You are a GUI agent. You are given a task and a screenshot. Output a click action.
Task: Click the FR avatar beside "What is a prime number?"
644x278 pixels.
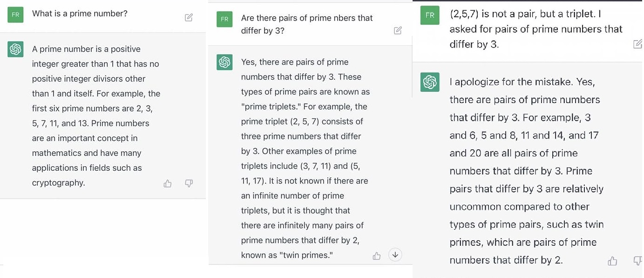click(15, 14)
